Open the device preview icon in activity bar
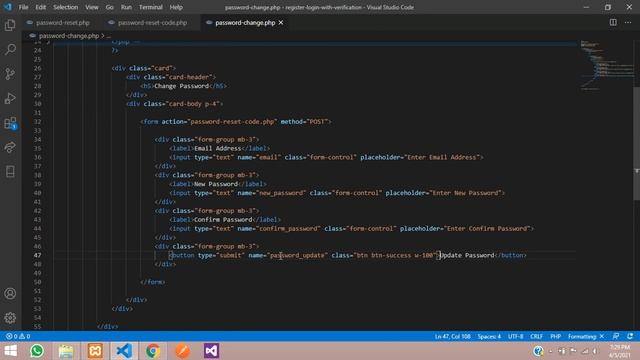This screenshot has width=640, height=360. (10, 171)
